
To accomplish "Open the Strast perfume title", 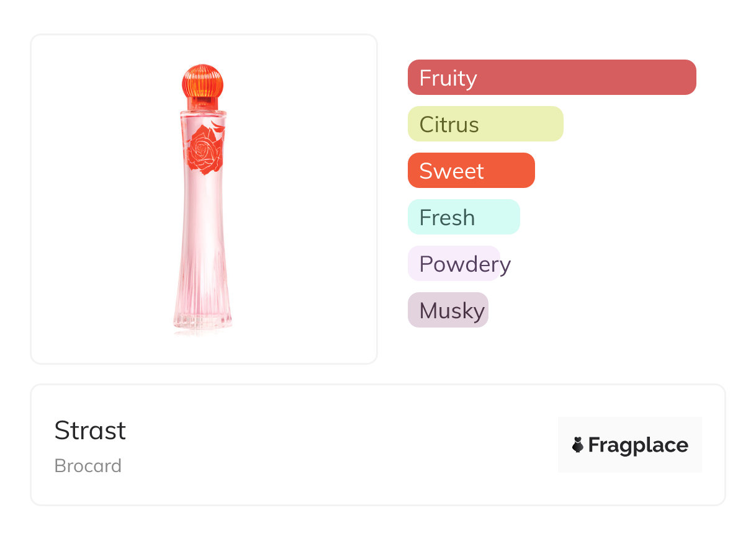I will click(x=90, y=431).
